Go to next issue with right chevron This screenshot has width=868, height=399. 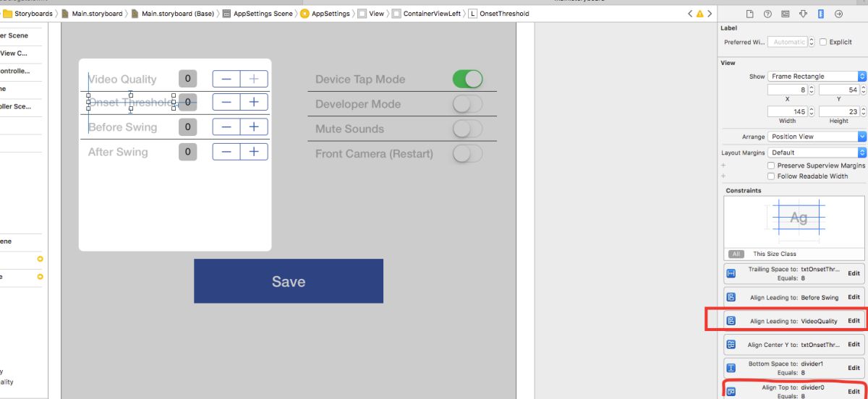coord(709,14)
